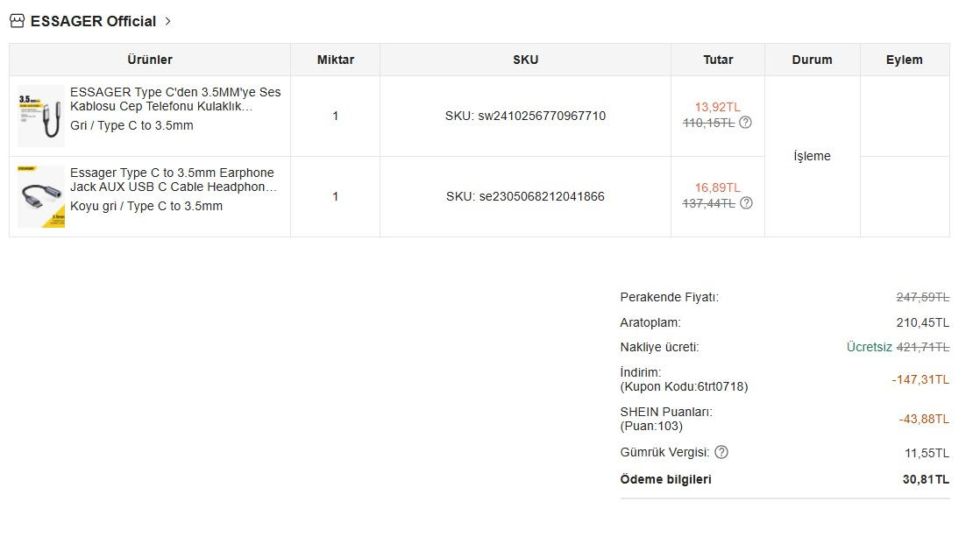Click the Ödeme bilgileri total 30,81TL
The height and width of the screenshot is (537, 980).
coord(926,479)
